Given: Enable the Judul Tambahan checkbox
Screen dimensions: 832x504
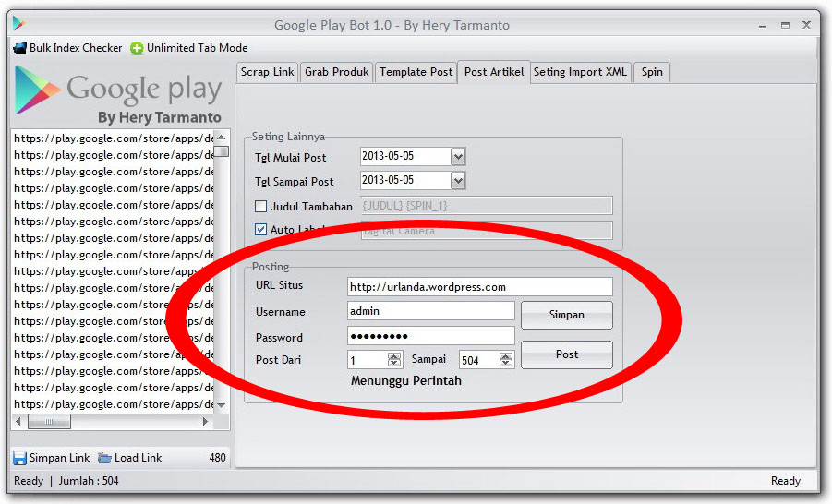Looking at the screenshot, I should click(261, 206).
